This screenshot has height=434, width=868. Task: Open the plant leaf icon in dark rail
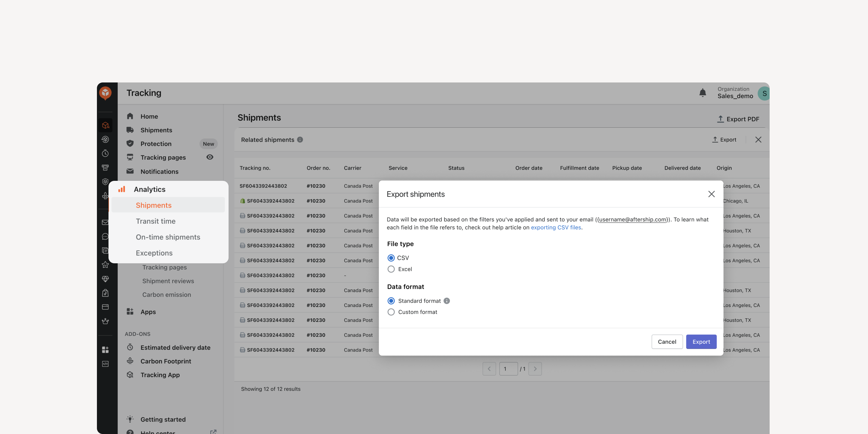pos(106,196)
